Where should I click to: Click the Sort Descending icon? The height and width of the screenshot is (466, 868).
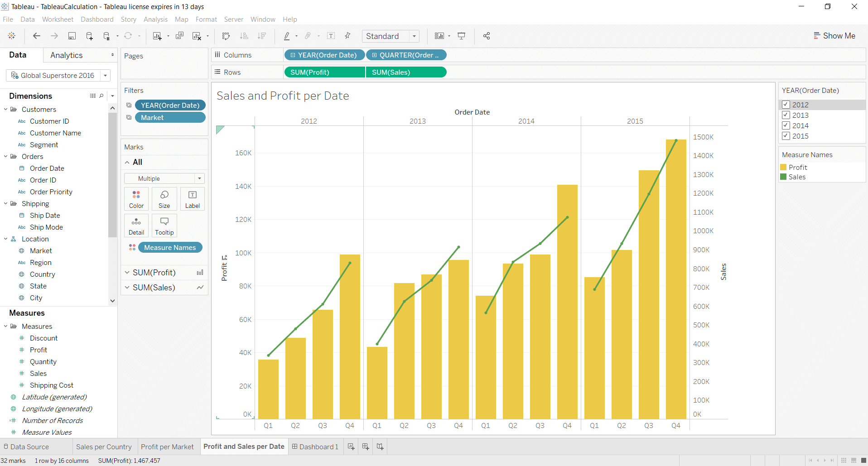click(261, 36)
